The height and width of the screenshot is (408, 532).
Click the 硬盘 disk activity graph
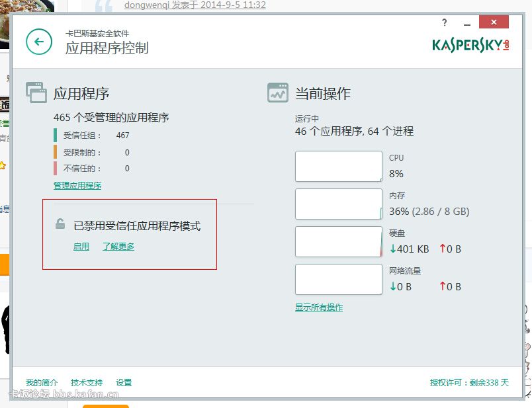coord(339,241)
